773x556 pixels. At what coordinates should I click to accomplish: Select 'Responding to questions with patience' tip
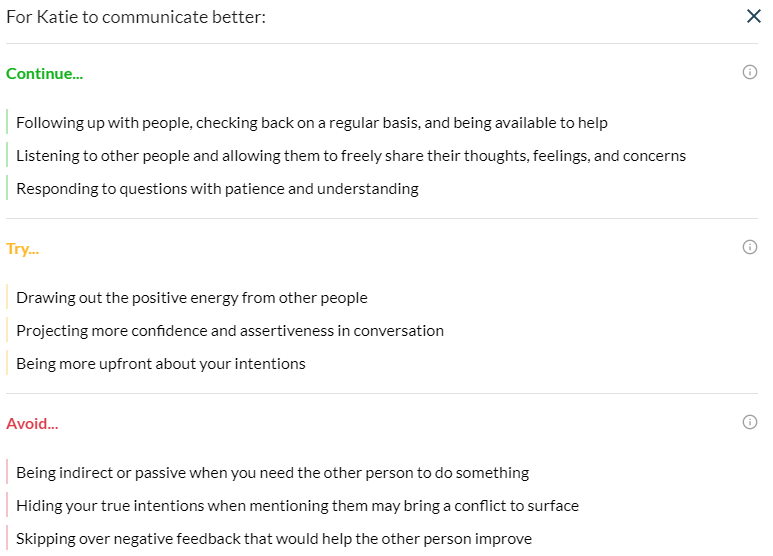click(217, 189)
